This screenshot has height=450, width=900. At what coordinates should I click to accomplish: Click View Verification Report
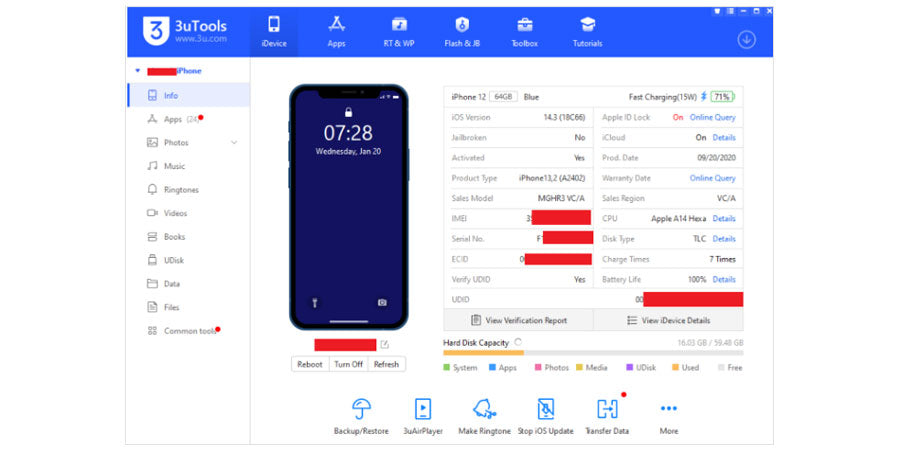[x=518, y=320]
